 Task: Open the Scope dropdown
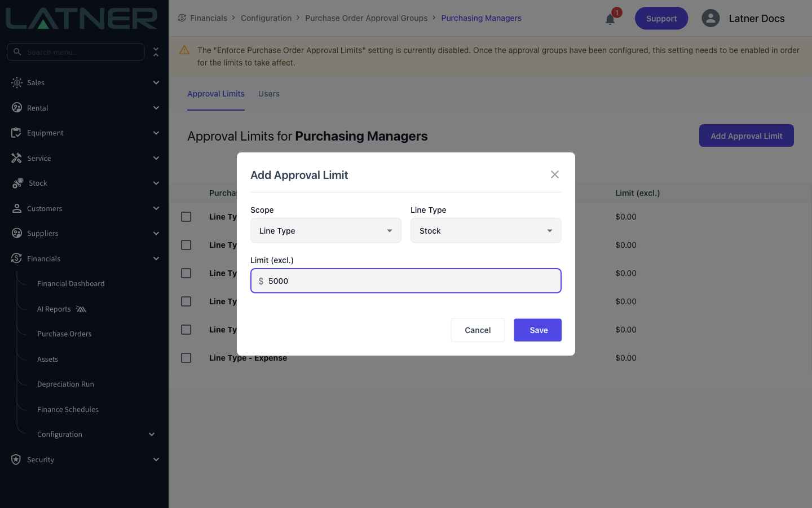[326, 231]
